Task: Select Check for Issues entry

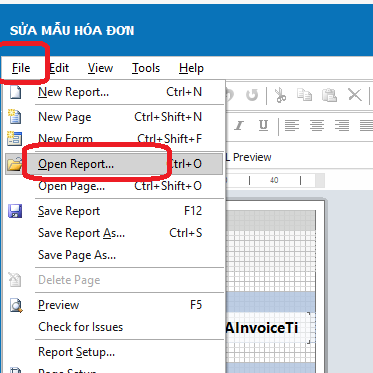Action: pyautogui.click(x=113, y=327)
